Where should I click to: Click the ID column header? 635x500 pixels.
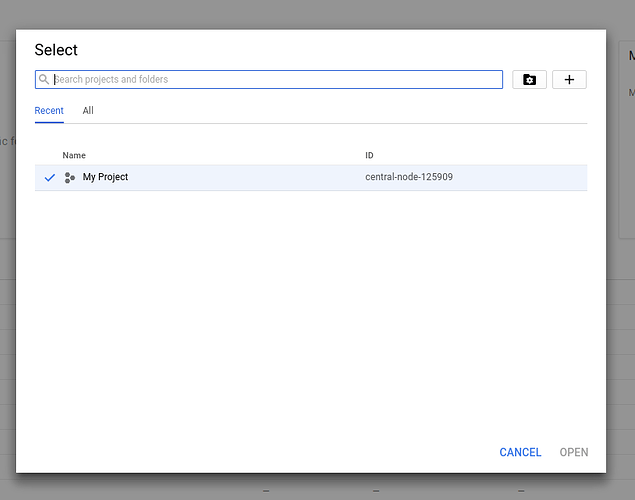[369, 155]
